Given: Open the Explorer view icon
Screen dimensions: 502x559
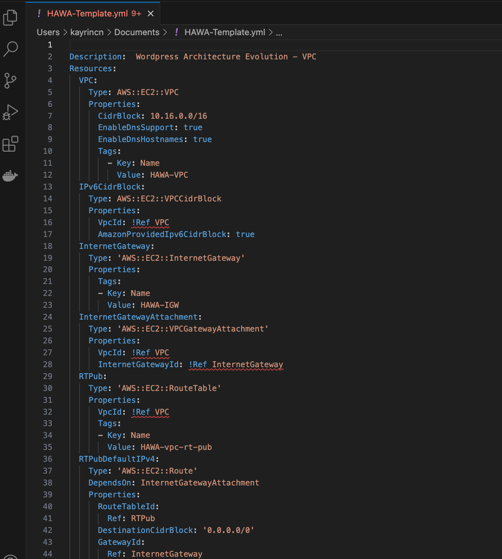Looking at the screenshot, I should click(10, 17).
